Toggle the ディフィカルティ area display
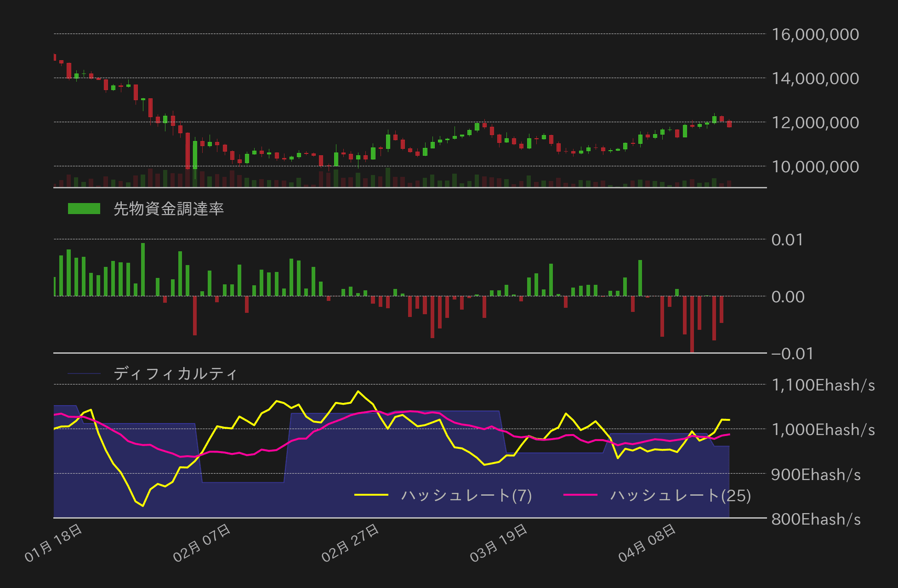Viewport: 898px width, 588px height. (176, 373)
